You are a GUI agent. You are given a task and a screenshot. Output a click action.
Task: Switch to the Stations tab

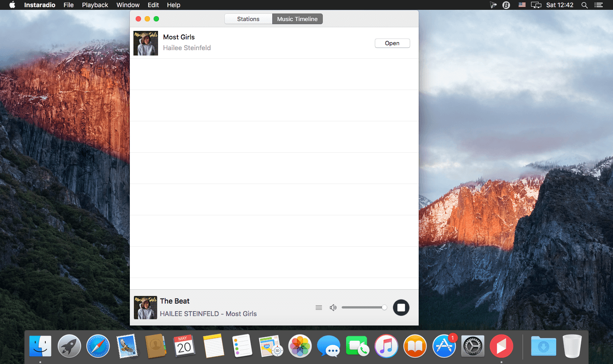pyautogui.click(x=248, y=19)
